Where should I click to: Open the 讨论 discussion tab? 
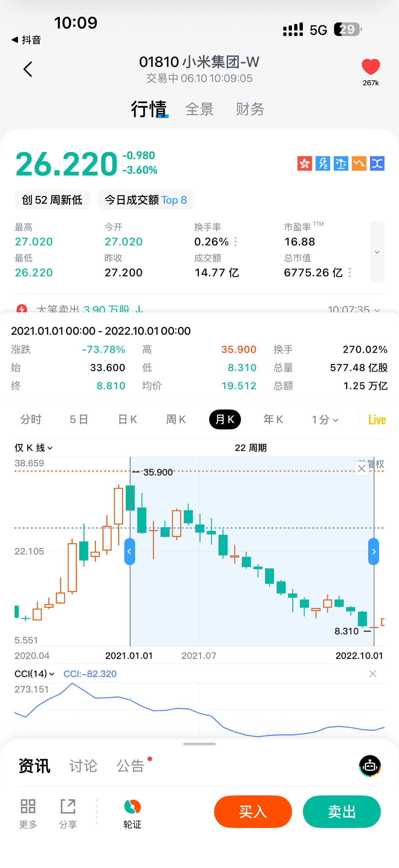click(x=83, y=766)
